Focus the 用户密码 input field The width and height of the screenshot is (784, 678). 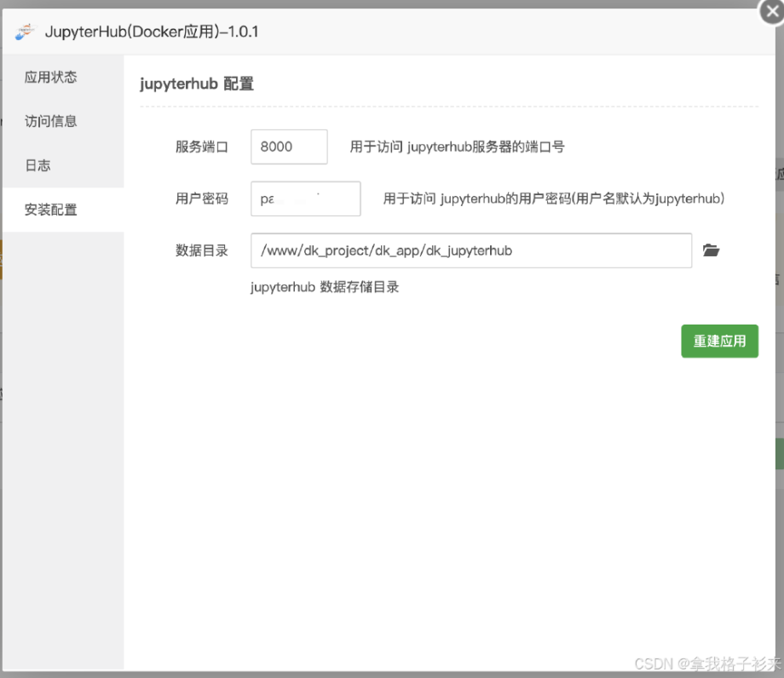305,198
